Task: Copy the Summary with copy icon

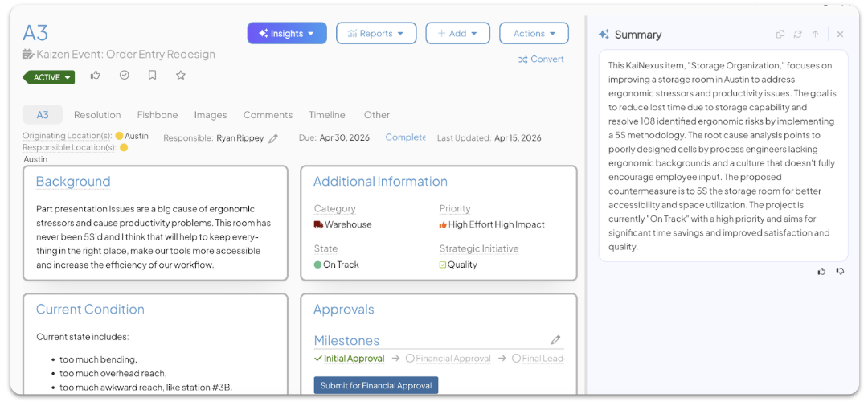Action: coord(780,35)
